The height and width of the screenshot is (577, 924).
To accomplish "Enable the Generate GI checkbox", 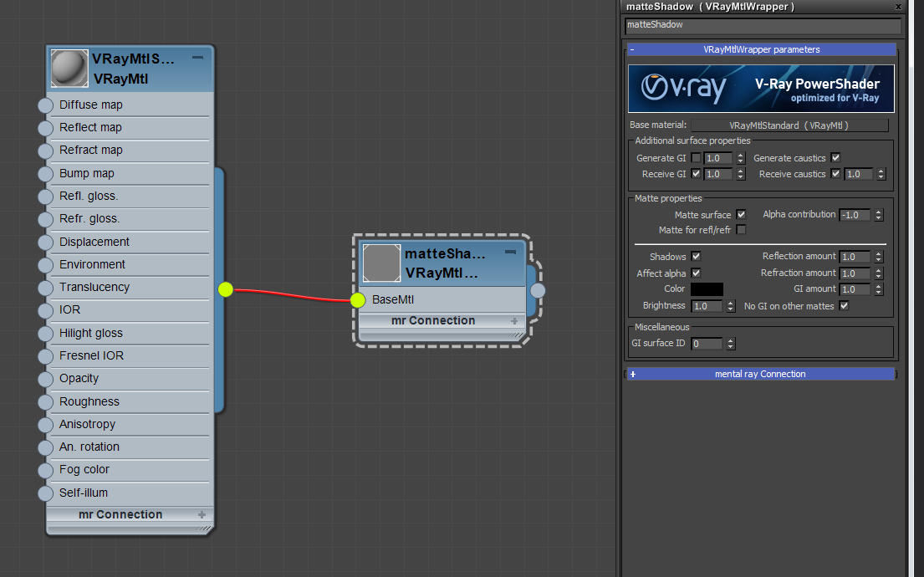I will 696,158.
